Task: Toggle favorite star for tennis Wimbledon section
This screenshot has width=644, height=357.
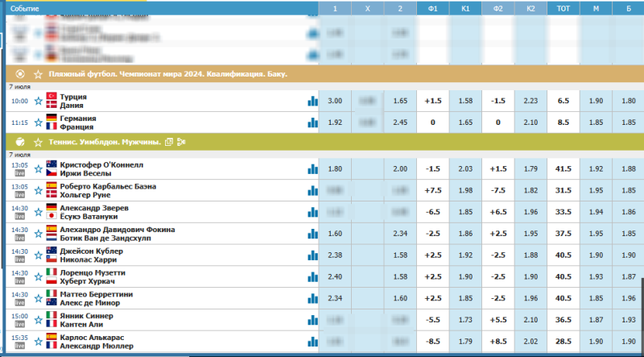Action: (x=38, y=142)
